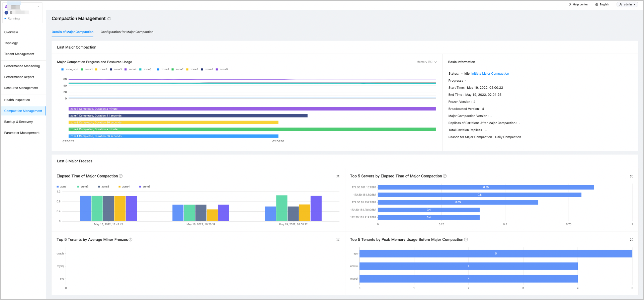Click the purple cluster icon in the cluster selector
Image resolution: width=644 pixels, height=300 pixels.
(x=6, y=6)
